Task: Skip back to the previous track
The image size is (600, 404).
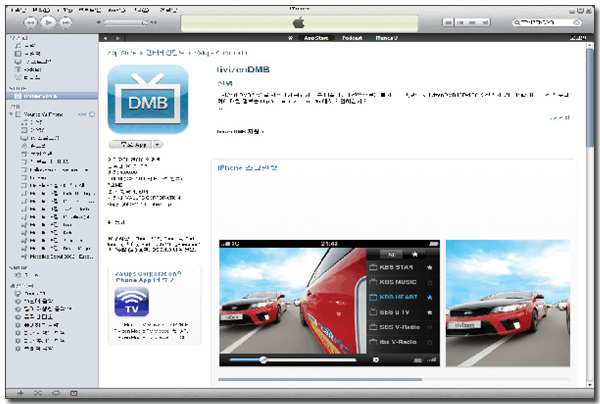Action: tap(30, 23)
